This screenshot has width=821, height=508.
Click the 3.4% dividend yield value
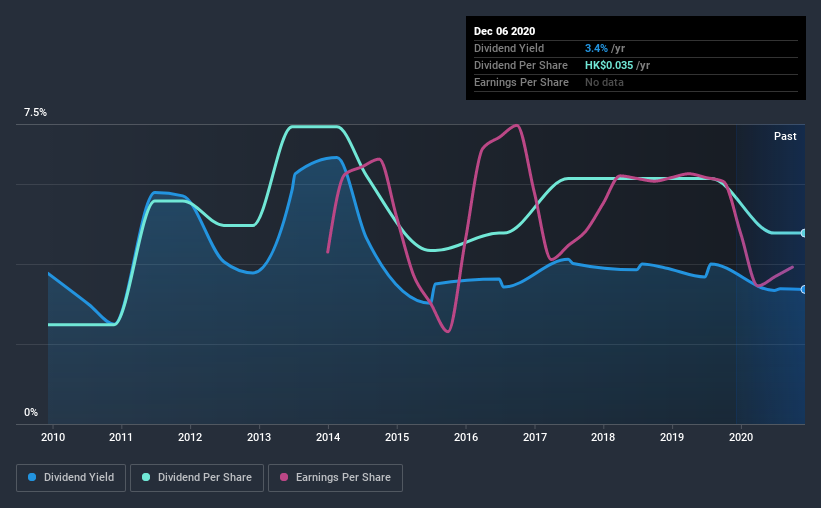[596, 48]
